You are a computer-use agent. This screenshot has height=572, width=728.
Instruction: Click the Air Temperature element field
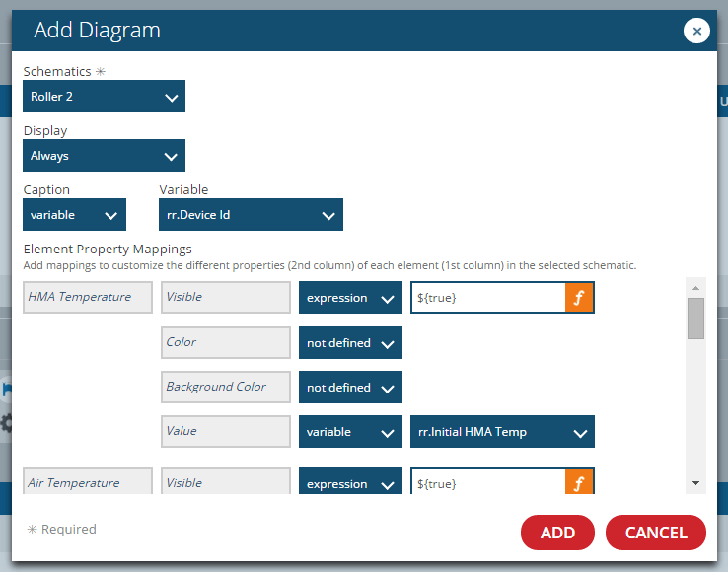pos(88,481)
